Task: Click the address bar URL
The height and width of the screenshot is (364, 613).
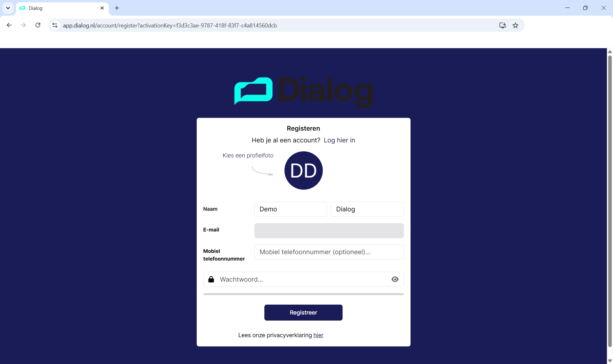Action: coord(170,26)
